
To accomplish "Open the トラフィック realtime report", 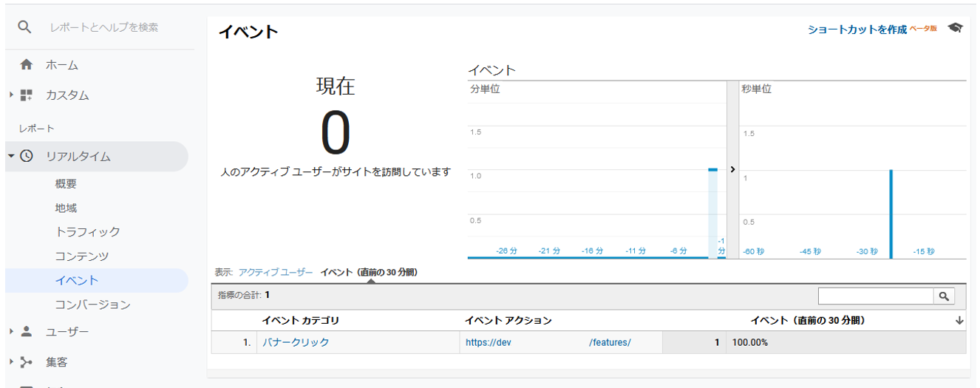I will (87, 232).
